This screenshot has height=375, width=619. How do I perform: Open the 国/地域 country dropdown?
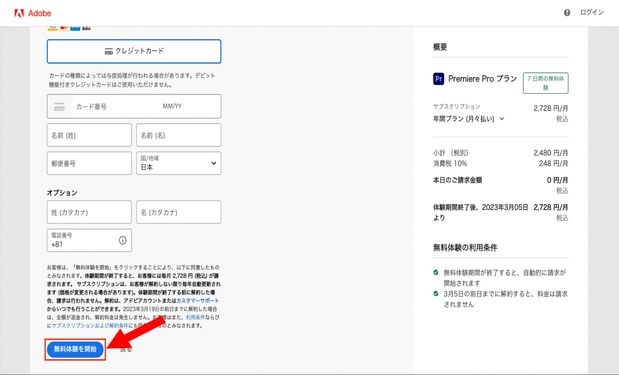click(x=179, y=163)
